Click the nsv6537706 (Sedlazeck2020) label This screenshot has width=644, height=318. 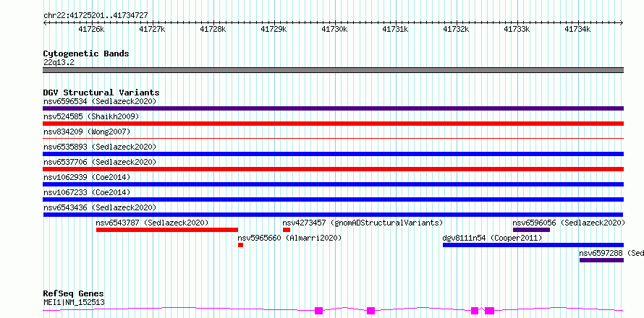100,162
